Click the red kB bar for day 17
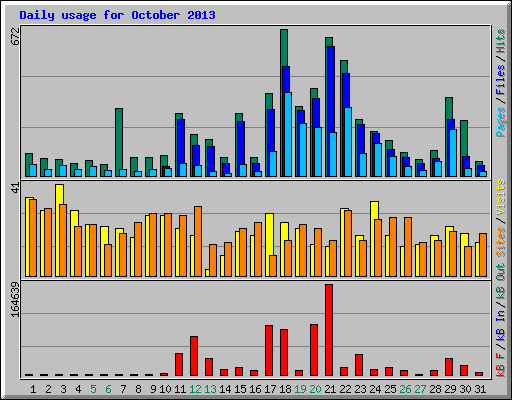The image size is (512, 400). [x=269, y=351]
